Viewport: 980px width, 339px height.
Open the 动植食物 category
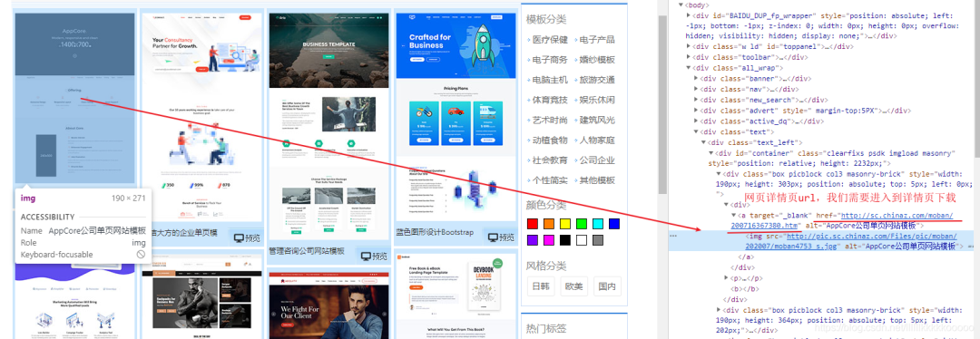pos(550,140)
